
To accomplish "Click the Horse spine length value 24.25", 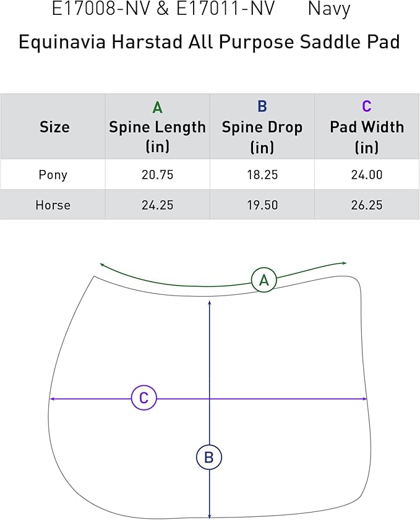I will point(157,205).
